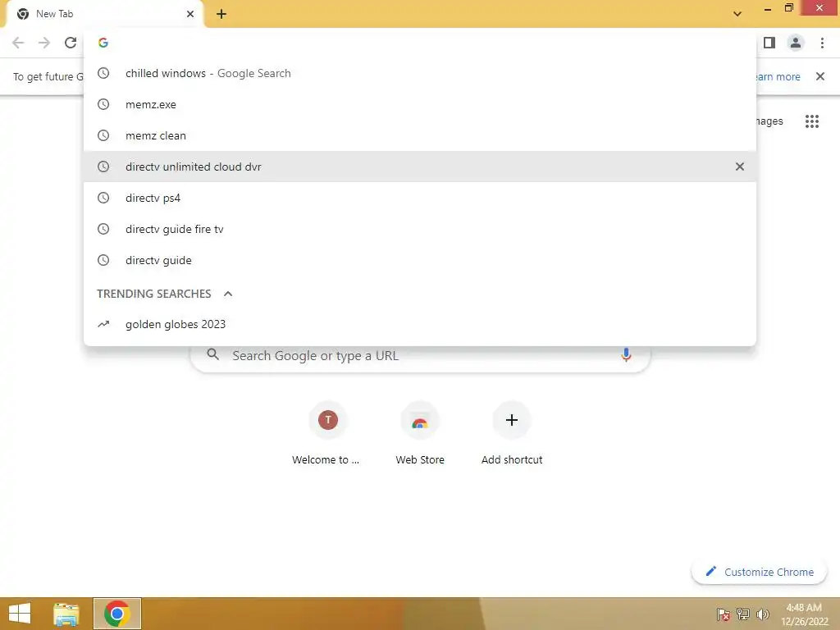The width and height of the screenshot is (840, 630).
Task: Select the memz.exe suggestion
Action: tap(420, 104)
